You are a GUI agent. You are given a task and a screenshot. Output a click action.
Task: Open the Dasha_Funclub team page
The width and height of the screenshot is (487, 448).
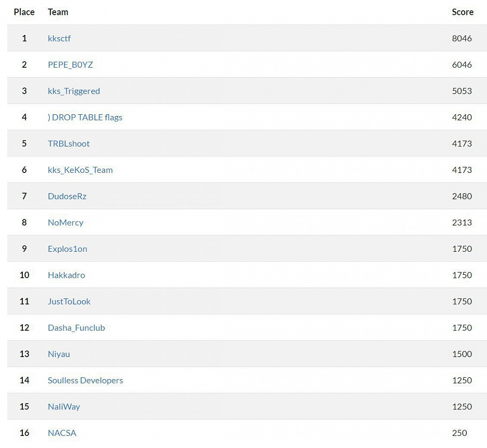[x=77, y=327]
